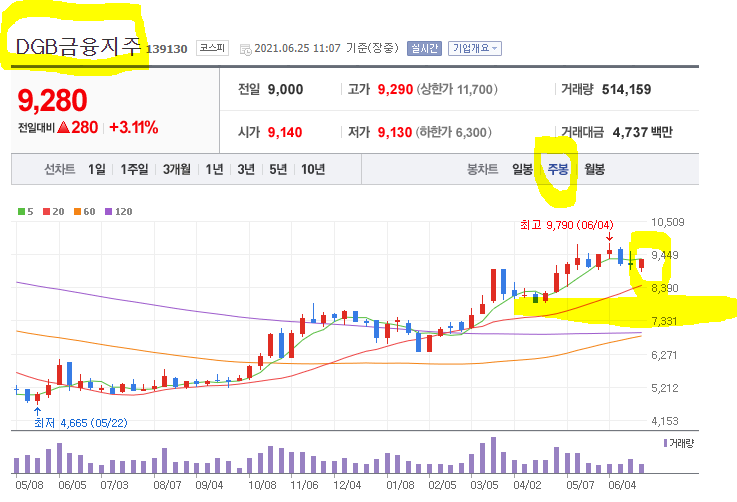
Task: Click the red up-triangle change indicator
Action: tap(63, 127)
